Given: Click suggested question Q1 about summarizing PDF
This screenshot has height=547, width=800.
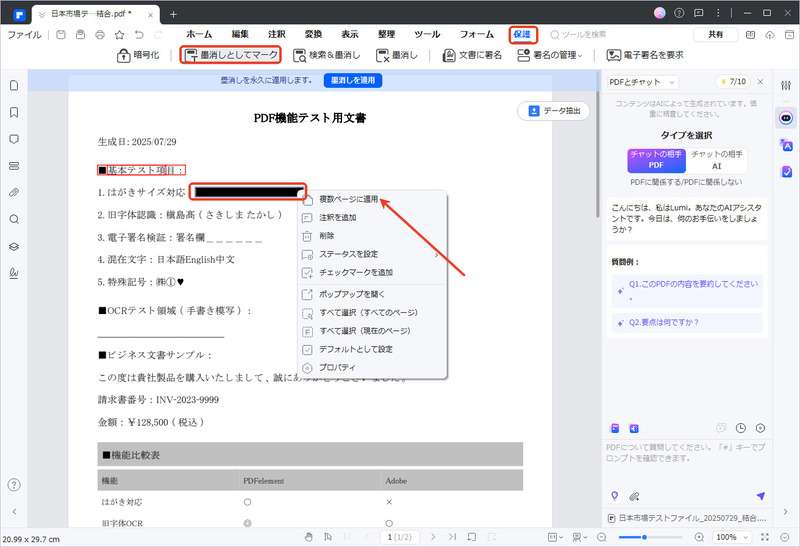Looking at the screenshot, I should [687, 289].
